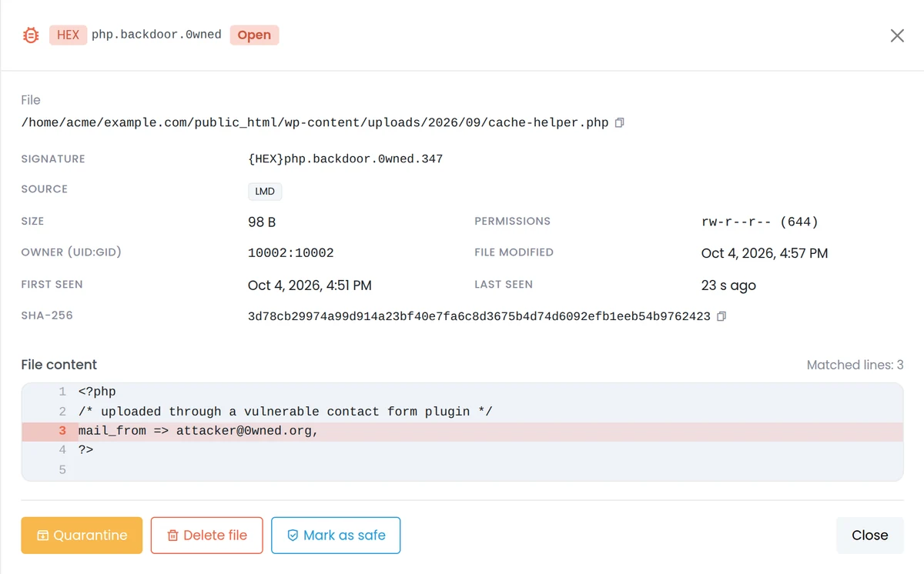Select the size value 98 B

(x=262, y=222)
